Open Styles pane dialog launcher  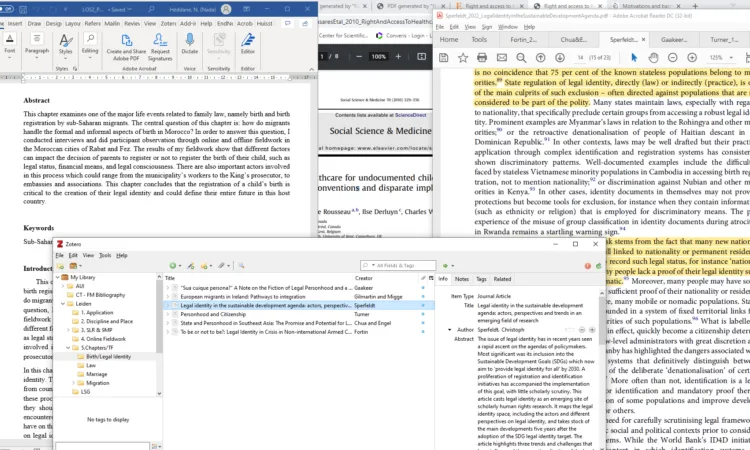coord(75,69)
